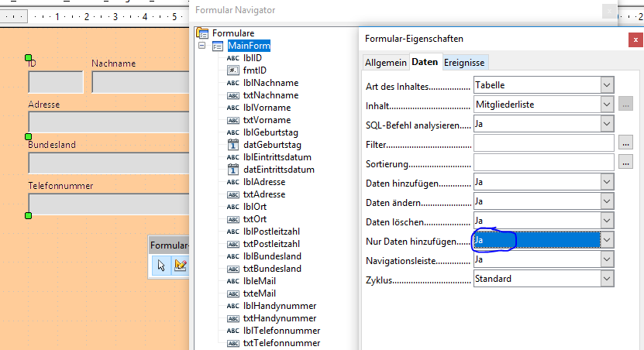The height and width of the screenshot is (350, 644).
Task: Collapse the MainForm tree node
Action: coord(202,46)
